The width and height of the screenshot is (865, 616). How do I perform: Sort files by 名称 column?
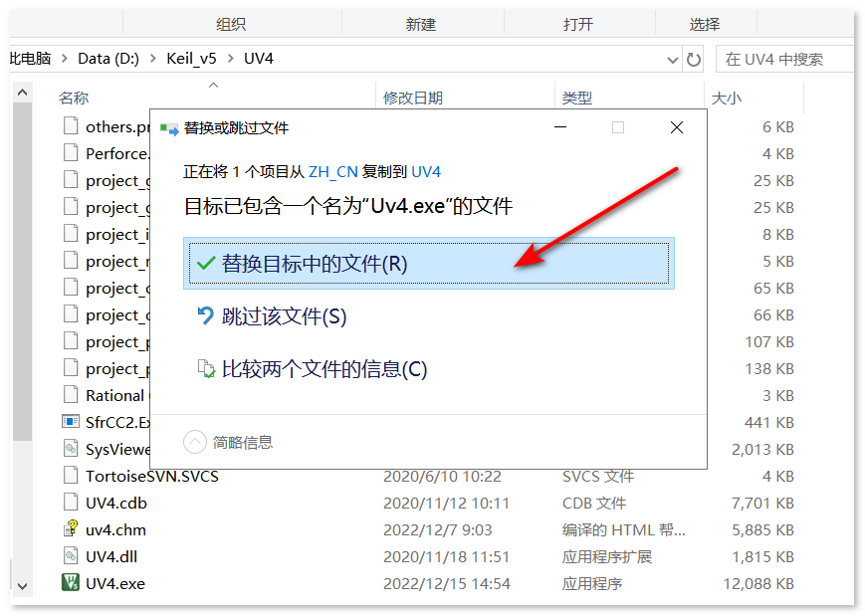[x=74, y=99]
